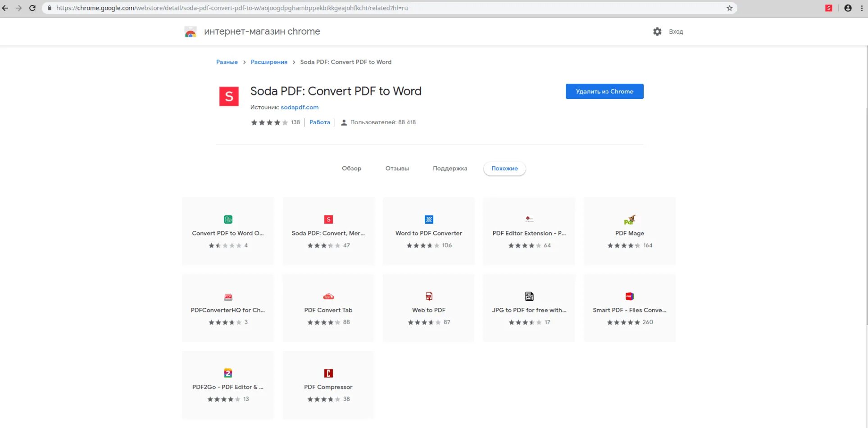
Task: Click Удалить из Chrome button
Action: tap(604, 91)
